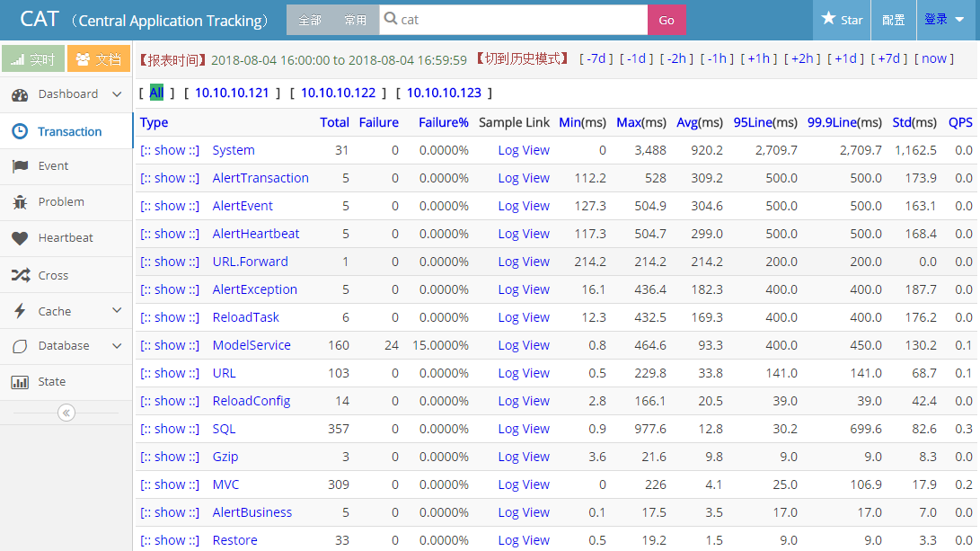The width and height of the screenshot is (980, 551).
Task: Open the State menu item
Action: point(66,382)
